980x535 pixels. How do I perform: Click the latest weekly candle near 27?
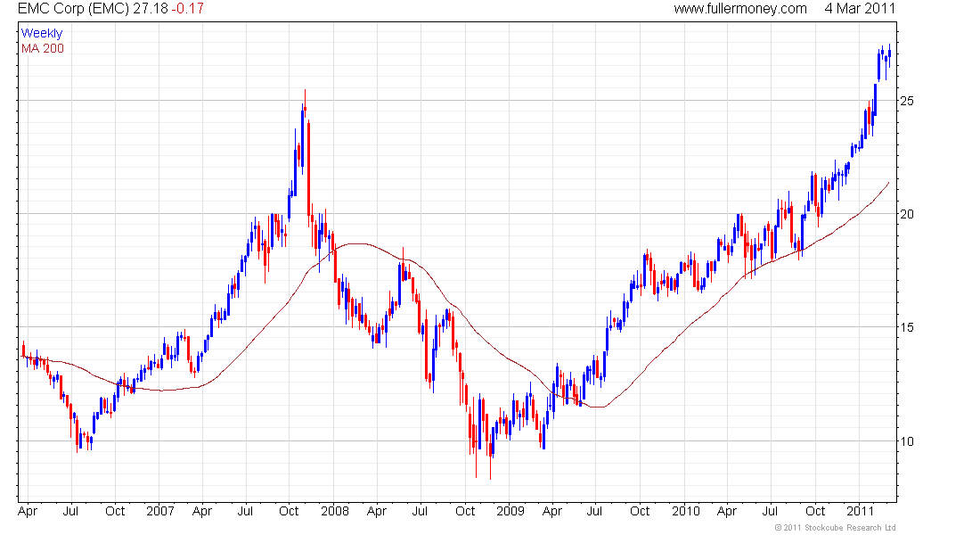(x=889, y=55)
